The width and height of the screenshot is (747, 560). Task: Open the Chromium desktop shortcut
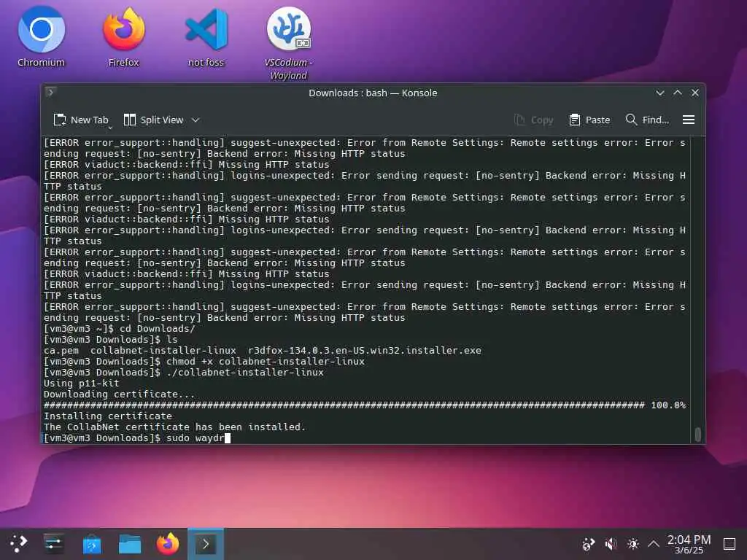[x=41, y=36]
